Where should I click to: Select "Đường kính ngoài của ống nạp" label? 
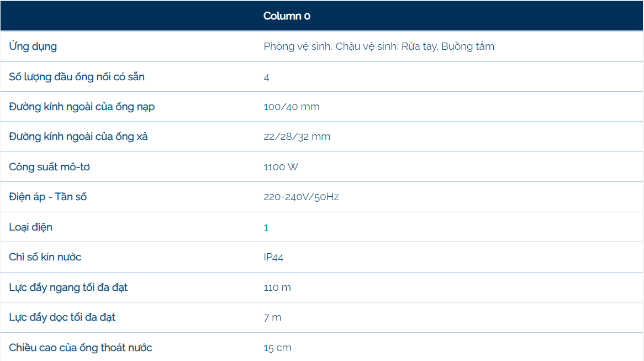pyautogui.click(x=82, y=107)
